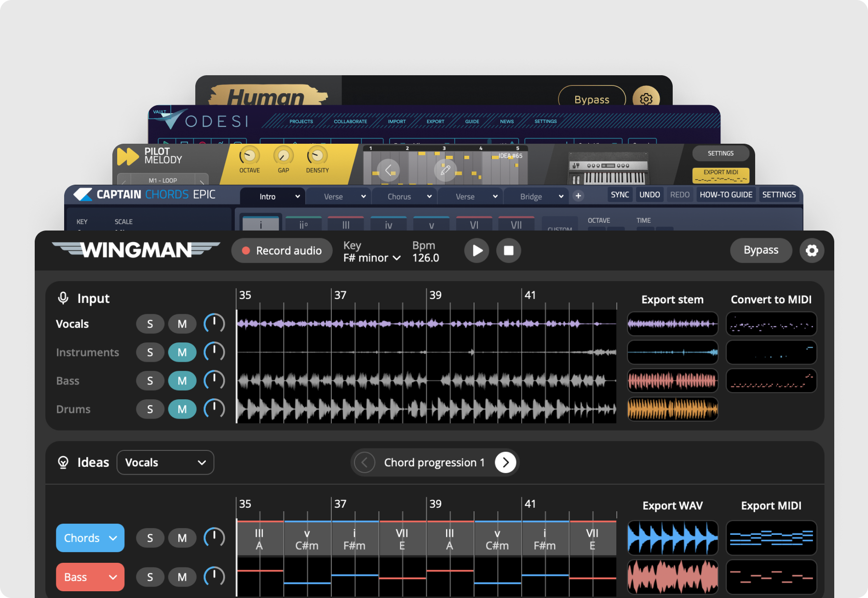Mute the Chords idea track

[182, 538]
